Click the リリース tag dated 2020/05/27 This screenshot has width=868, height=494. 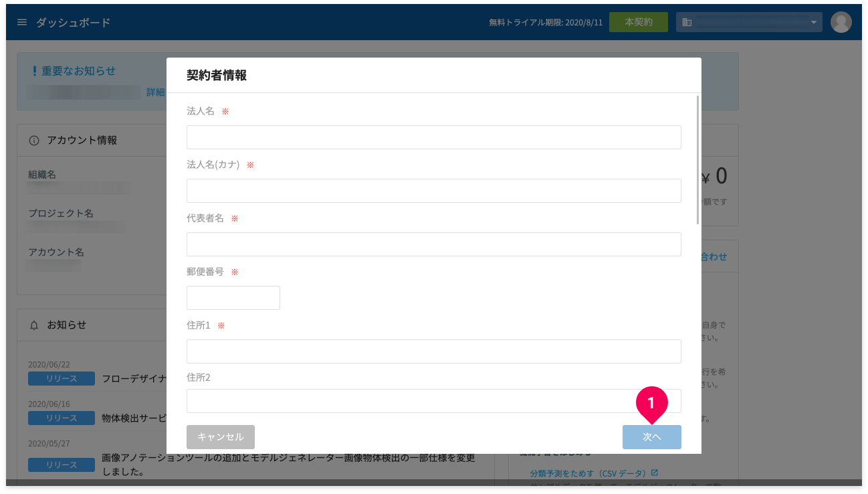[x=62, y=465]
